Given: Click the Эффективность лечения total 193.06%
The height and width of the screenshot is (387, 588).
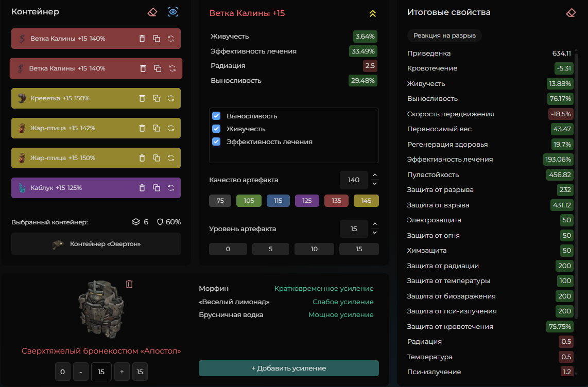Looking at the screenshot, I should click(x=558, y=159).
